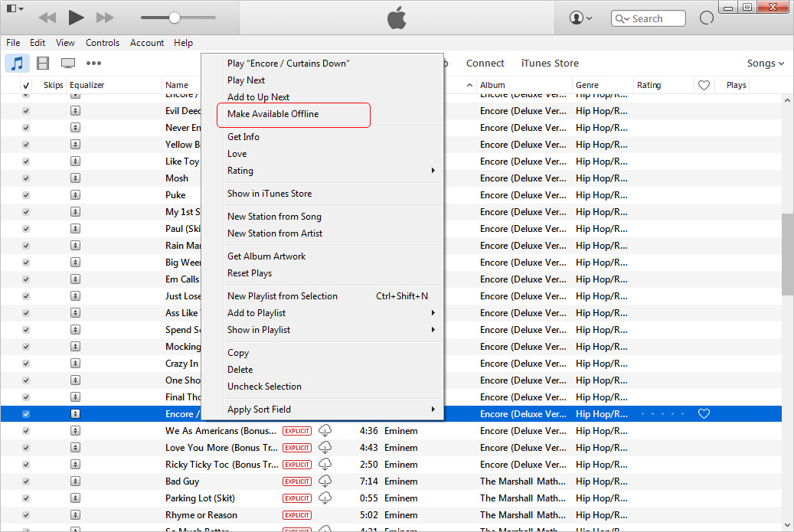The width and height of the screenshot is (794, 532).
Task: Download Ricky Ticky Toc with the cloud icon
Action: (x=325, y=464)
